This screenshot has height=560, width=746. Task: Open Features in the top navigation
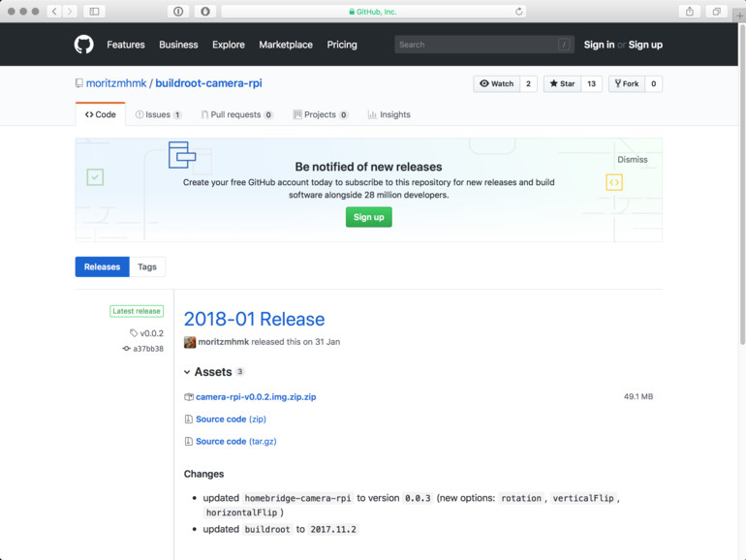point(126,45)
